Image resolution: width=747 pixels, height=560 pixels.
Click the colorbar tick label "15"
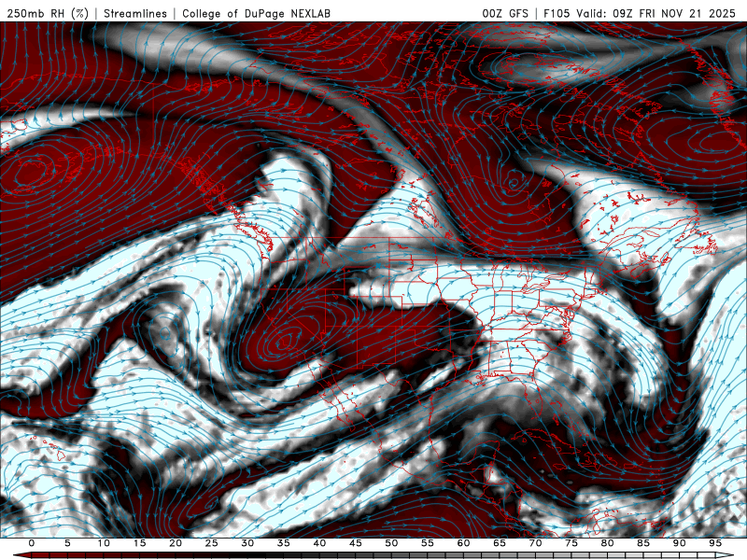click(x=139, y=543)
